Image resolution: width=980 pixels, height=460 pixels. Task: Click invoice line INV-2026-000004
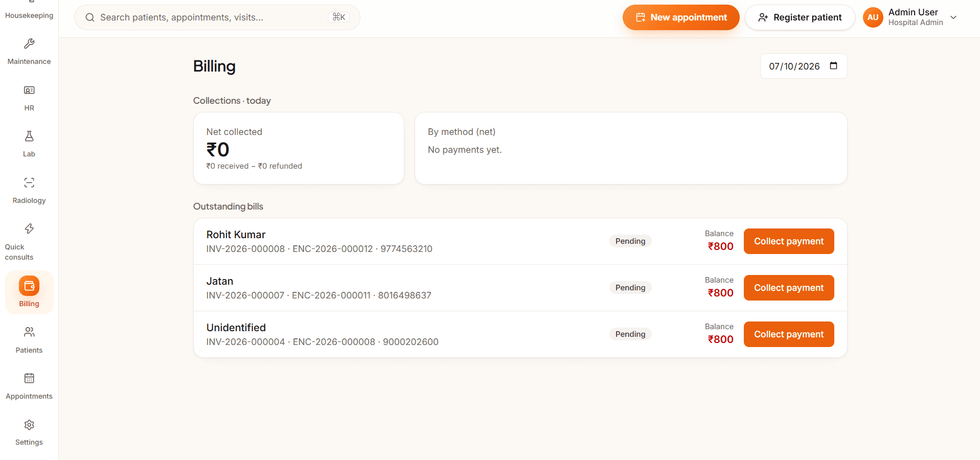tap(323, 342)
